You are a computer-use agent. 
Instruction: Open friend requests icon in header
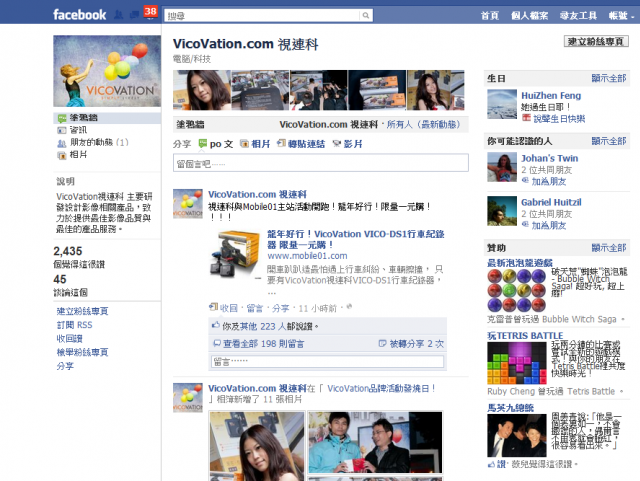click(x=118, y=15)
